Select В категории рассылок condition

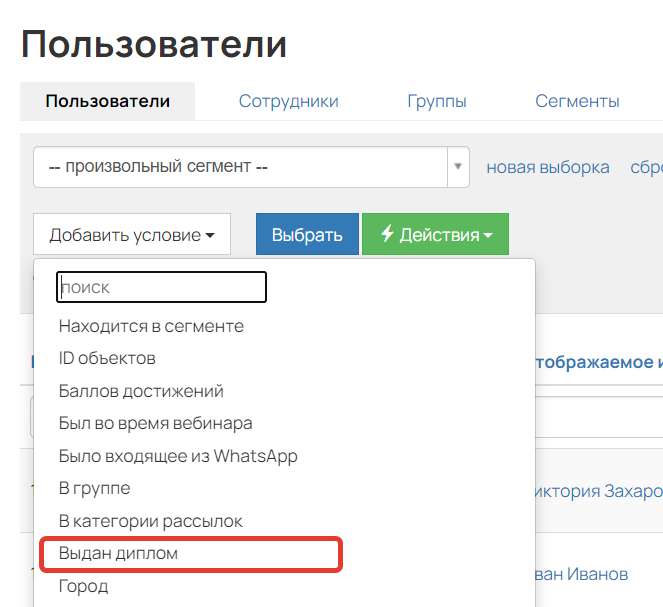[151, 521]
